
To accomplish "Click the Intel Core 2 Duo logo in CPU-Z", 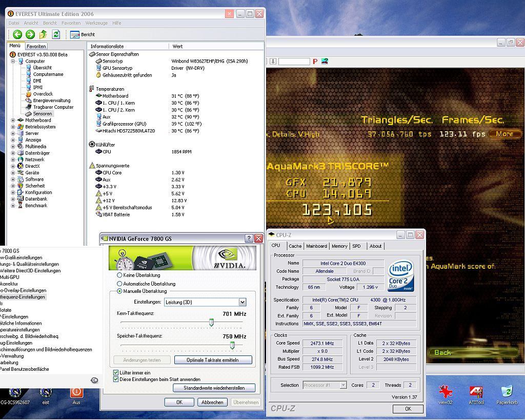I will [x=401, y=276].
